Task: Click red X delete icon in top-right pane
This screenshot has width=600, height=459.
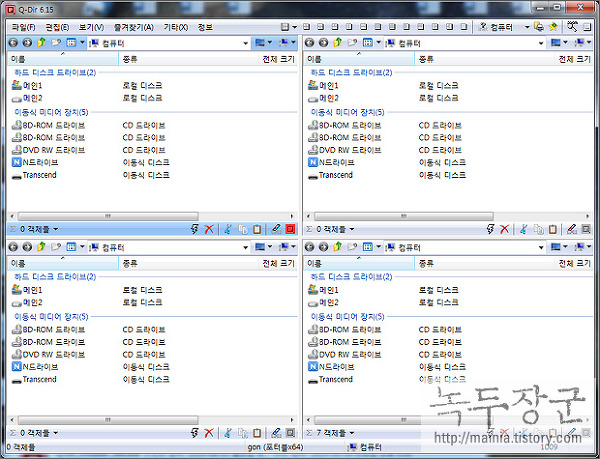Action: point(505,229)
